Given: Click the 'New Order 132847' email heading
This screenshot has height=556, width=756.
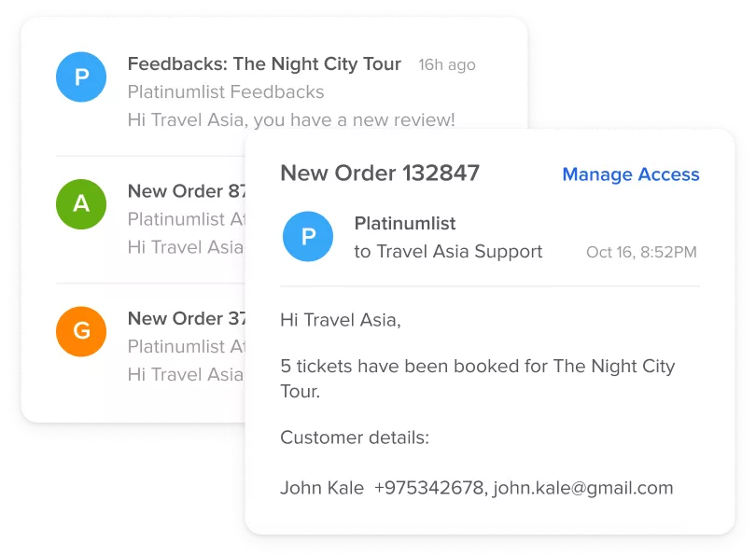Looking at the screenshot, I should pos(380,173).
